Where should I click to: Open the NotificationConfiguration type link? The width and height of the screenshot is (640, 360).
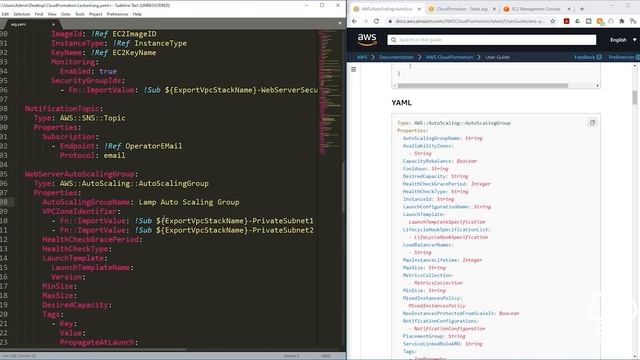pos(449,329)
